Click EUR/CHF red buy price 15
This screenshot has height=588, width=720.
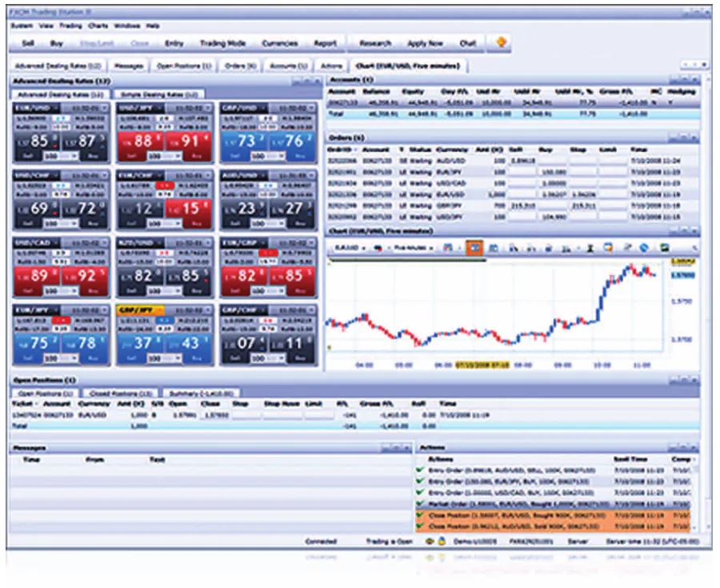coord(189,208)
